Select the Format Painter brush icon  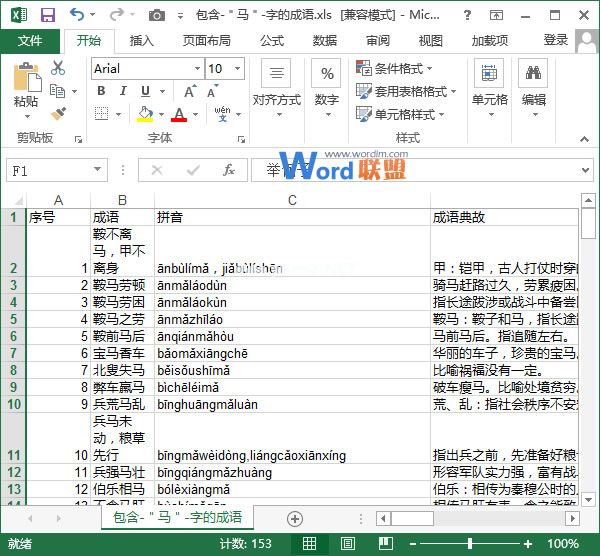[58, 114]
